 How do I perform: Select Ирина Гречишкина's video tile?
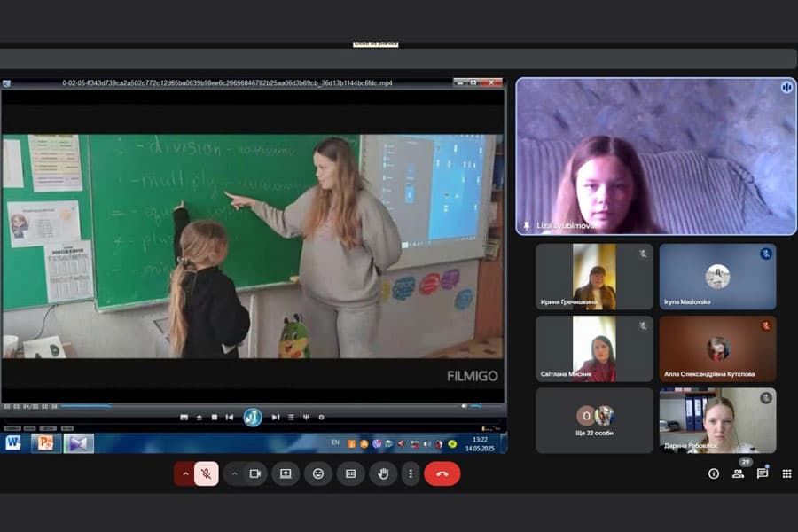[594, 277]
